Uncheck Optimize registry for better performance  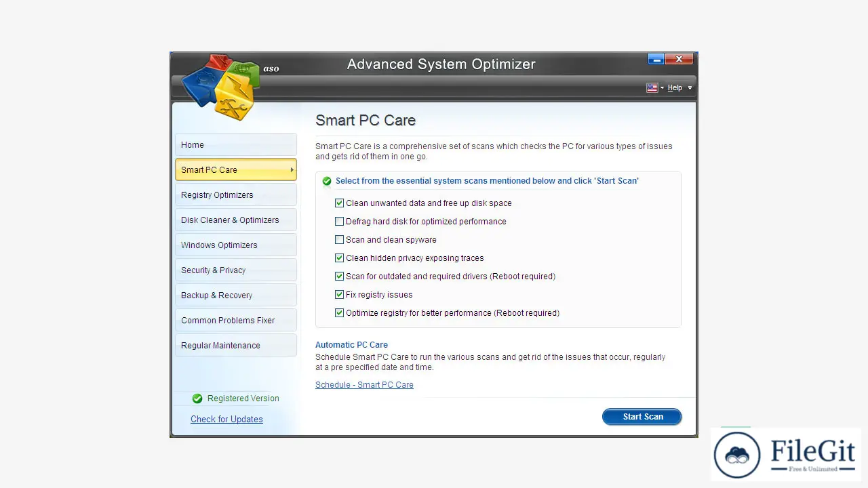[x=340, y=312]
